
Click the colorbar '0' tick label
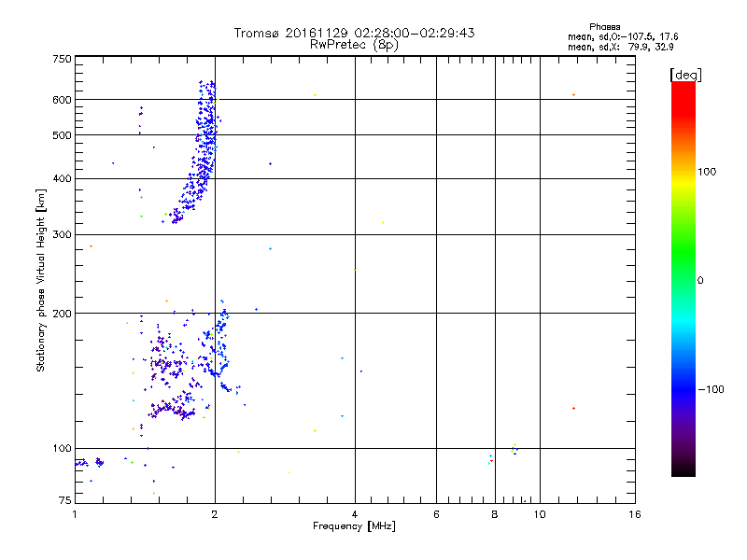[700, 280]
